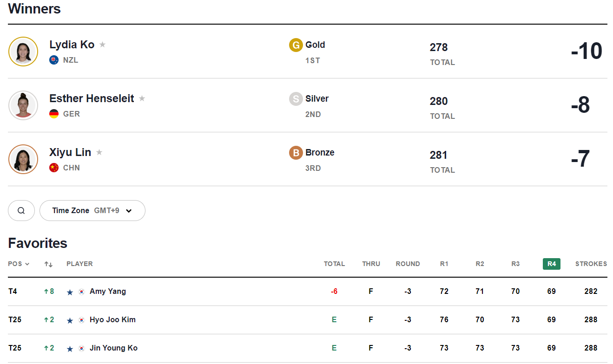The height and width of the screenshot is (364, 613).
Task: Click the blue star beside Jin Young Ko
Action: click(70, 349)
